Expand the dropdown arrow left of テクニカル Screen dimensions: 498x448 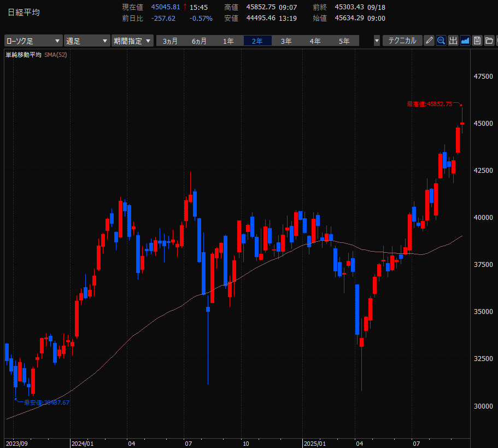tap(377, 40)
